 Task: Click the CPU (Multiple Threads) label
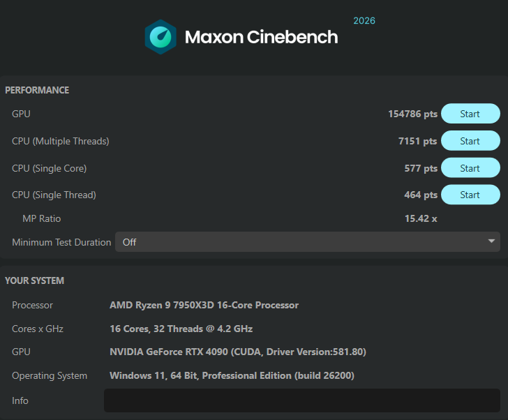(x=61, y=141)
